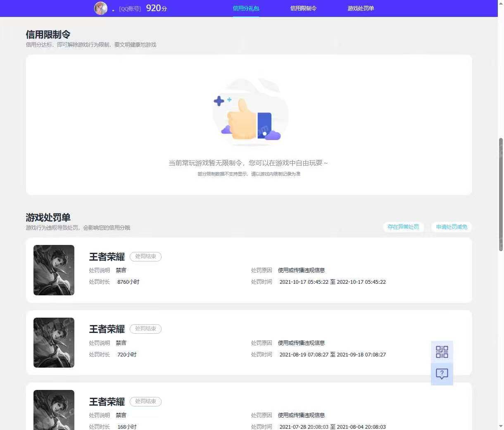Click the 游戏处罚单 section heading
The height and width of the screenshot is (430, 504).
coord(48,218)
